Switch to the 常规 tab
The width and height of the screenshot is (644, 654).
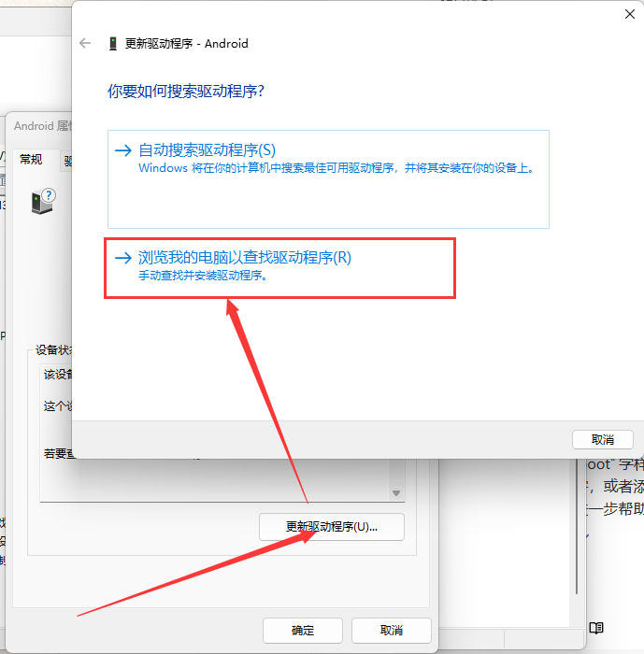click(x=31, y=160)
